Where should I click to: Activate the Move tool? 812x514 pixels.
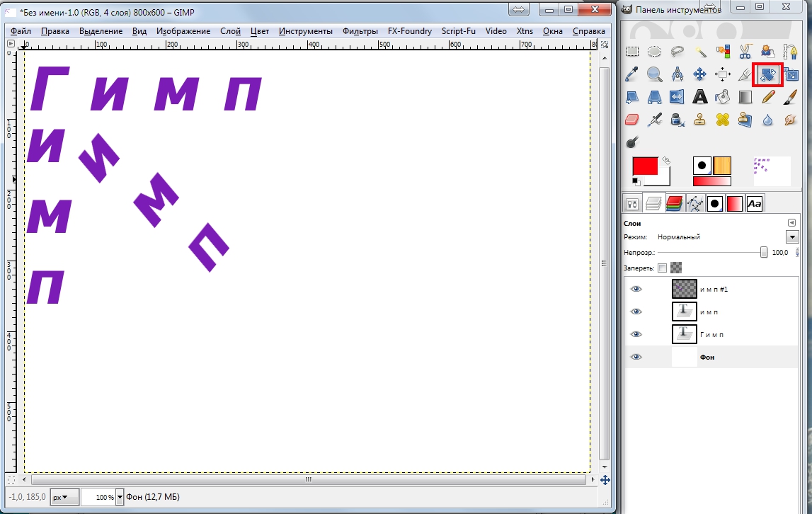click(700, 74)
